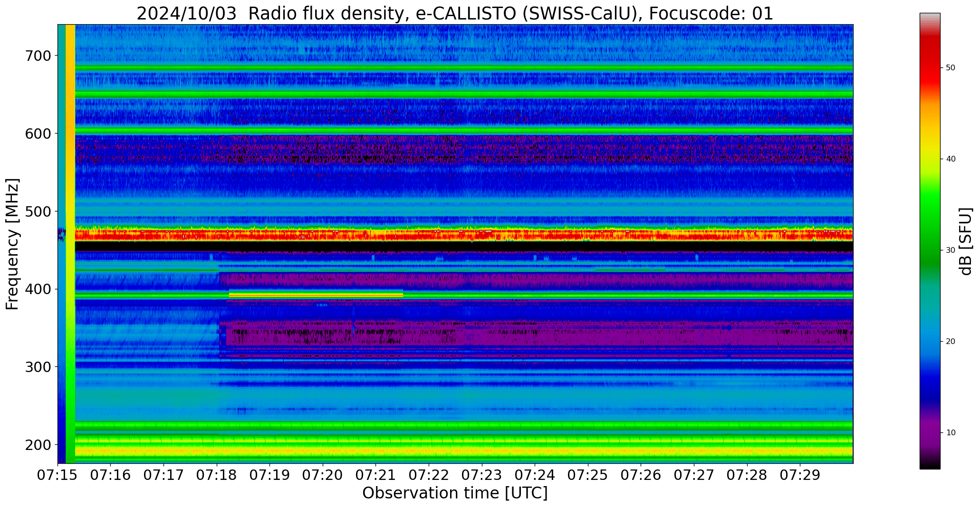Click the 07:24 time tick label

point(535,475)
